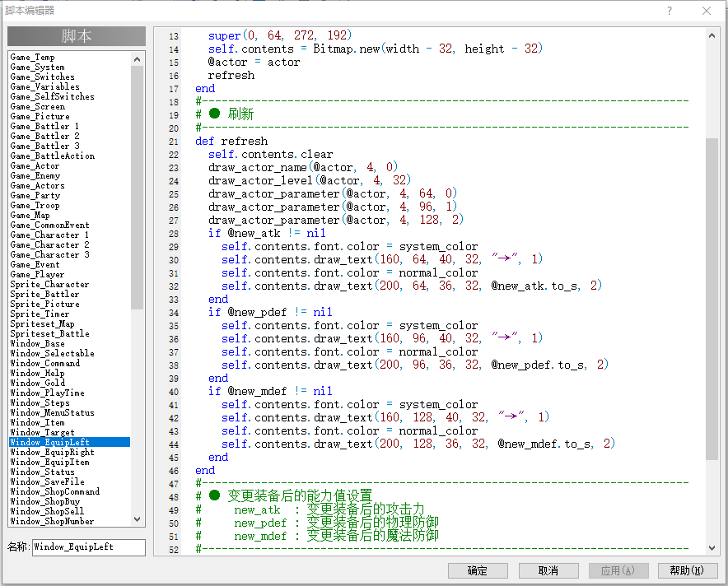Select the Game_Map script
Viewport: 728px width, 586px height.
[x=70, y=215]
